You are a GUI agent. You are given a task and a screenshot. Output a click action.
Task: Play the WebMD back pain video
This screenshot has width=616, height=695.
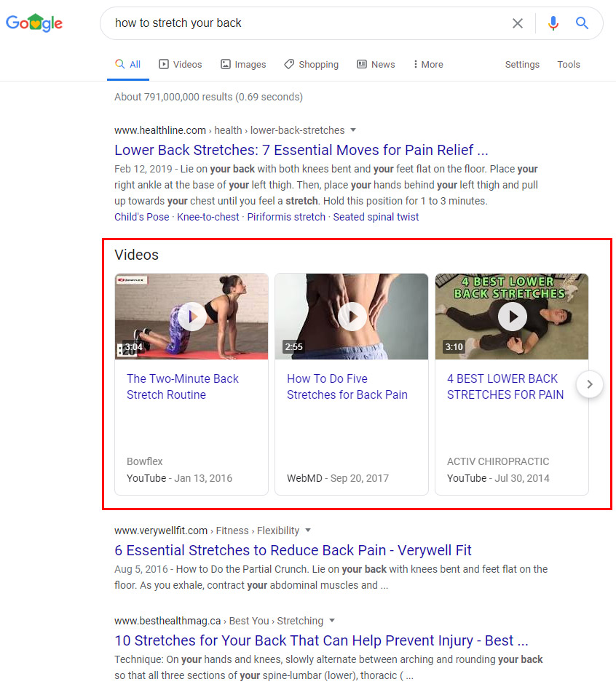point(352,317)
